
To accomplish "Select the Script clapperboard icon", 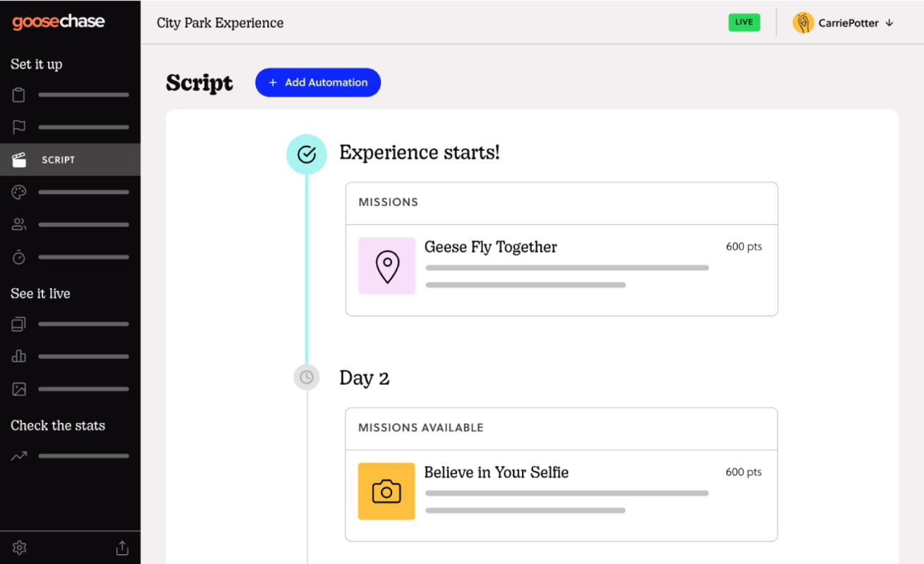I will [x=19, y=160].
